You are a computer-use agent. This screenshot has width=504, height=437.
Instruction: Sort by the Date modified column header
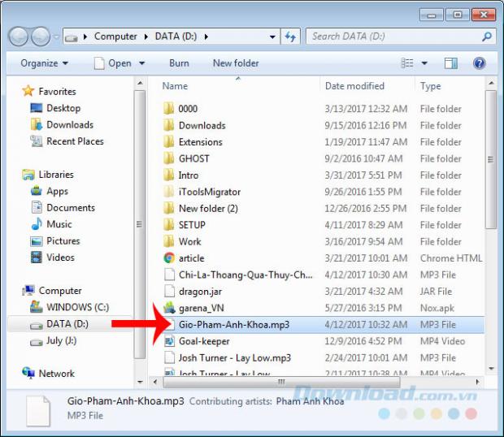[354, 86]
